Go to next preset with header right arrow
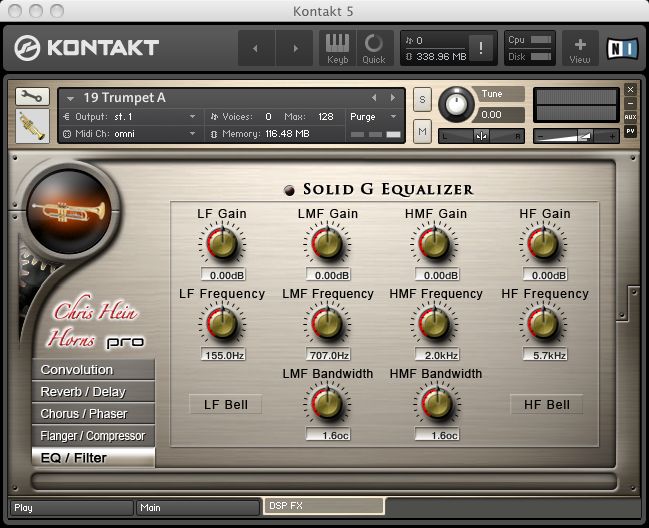Image resolution: width=649 pixels, height=528 pixels. click(295, 48)
